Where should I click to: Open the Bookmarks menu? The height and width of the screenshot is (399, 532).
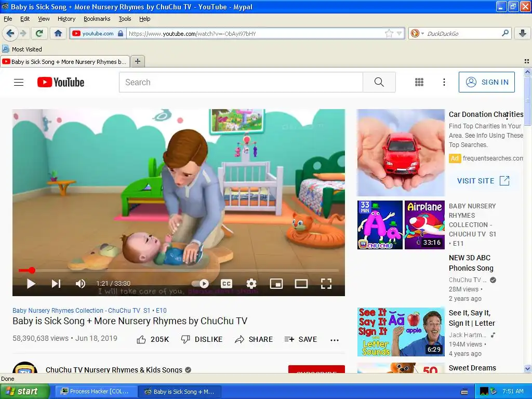[x=97, y=19]
